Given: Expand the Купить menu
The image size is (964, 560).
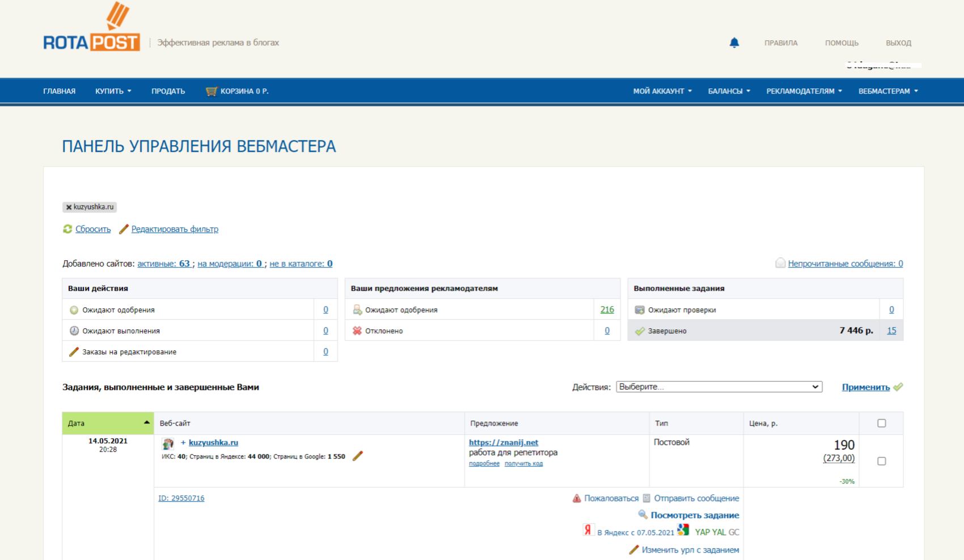Looking at the screenshot, I should tap(113, 91).
